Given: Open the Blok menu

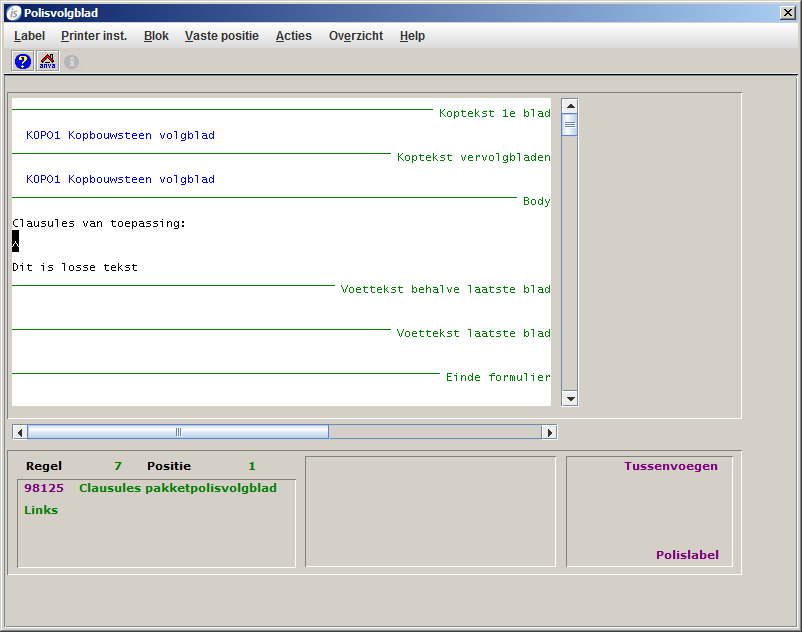Looking at the screenshot, I should pyautogui.click(x=156, y=36).
